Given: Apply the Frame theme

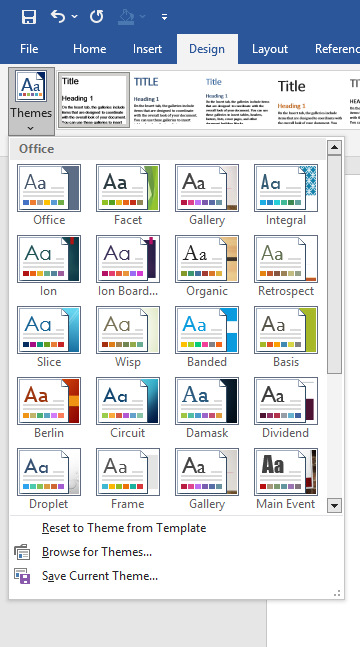Looking at the screenshot, I should pos(128,479).
